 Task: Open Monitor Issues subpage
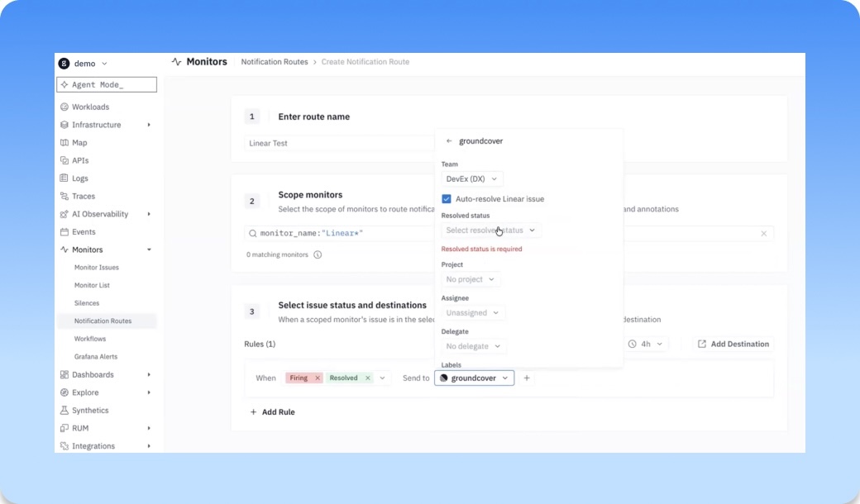coord(97,268)
